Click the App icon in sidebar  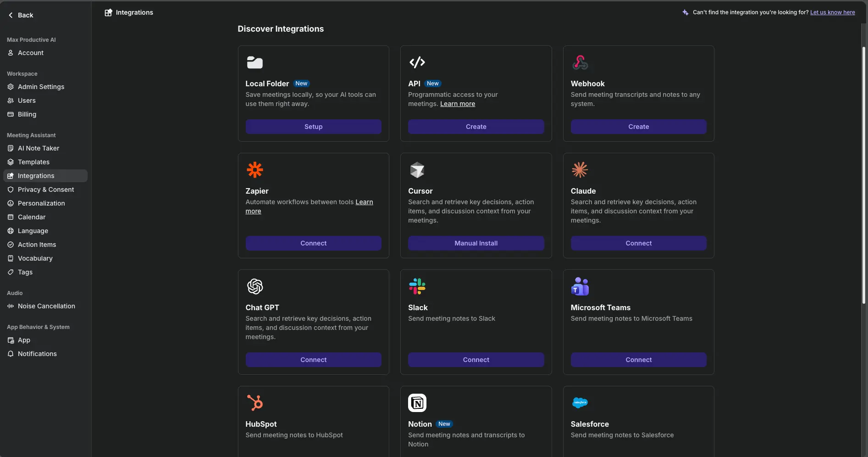(x=11, y=340)
